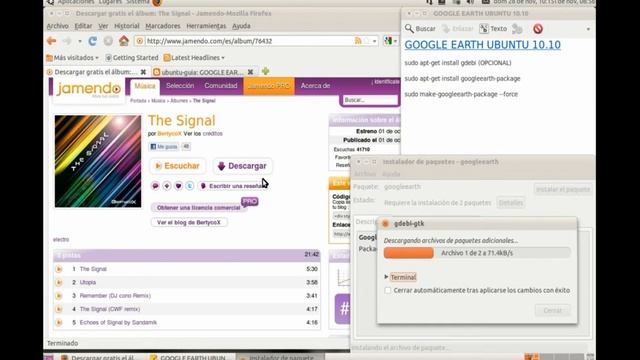This screenshot has width=640, height=360.
Task: Click the BertycoX artist link
Action: [169, 133]
